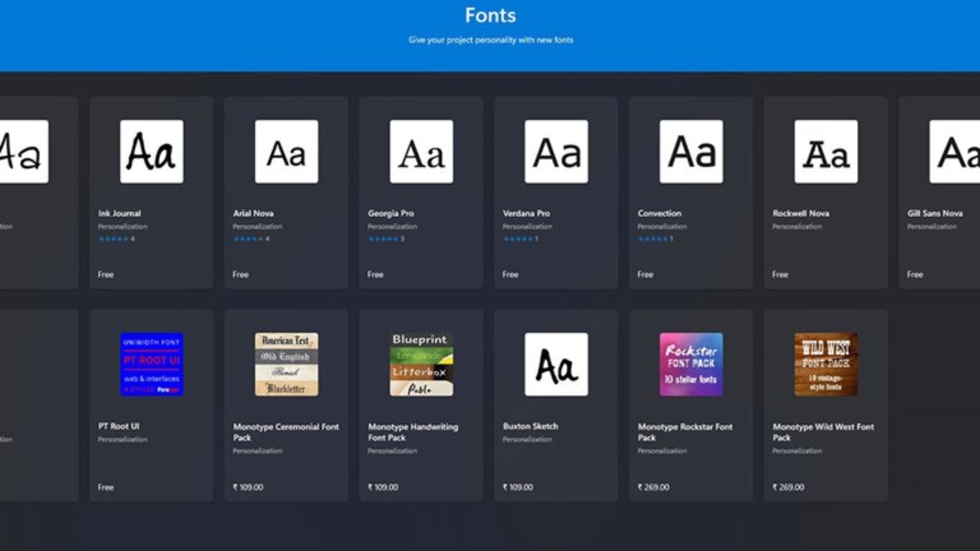Click the Rockwell Nova title text
Screen dimensions: 980x551
point(801,213)
